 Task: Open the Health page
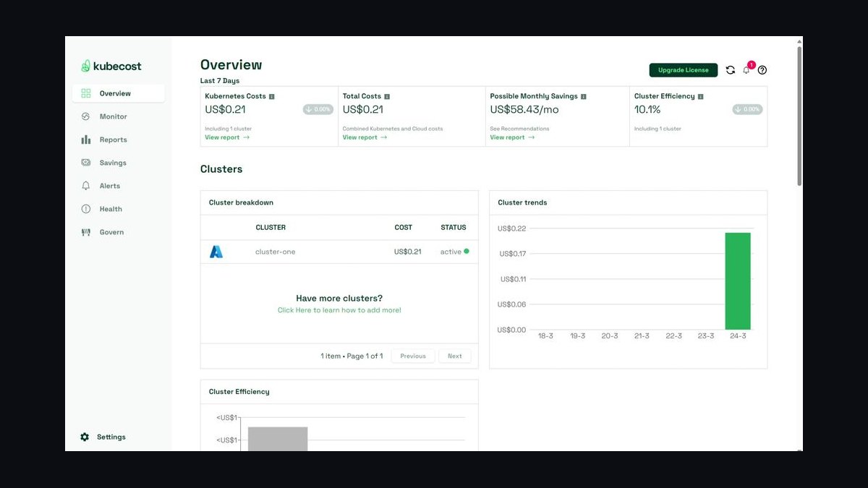118,209
